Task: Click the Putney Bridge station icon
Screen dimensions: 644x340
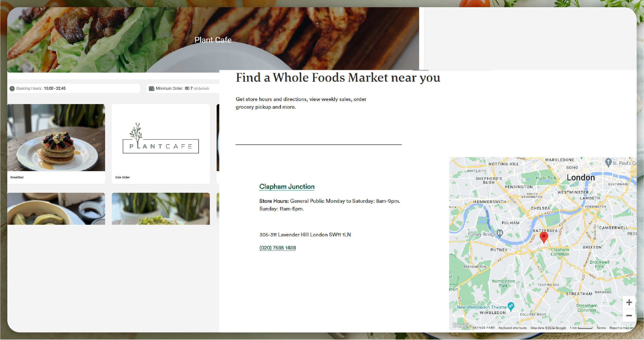Action: [x=500, y=233]
